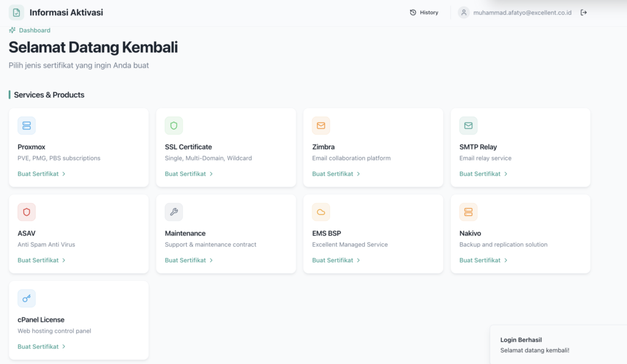
Task: Click the logout icon beside the email
Action: tap(584, 12)
